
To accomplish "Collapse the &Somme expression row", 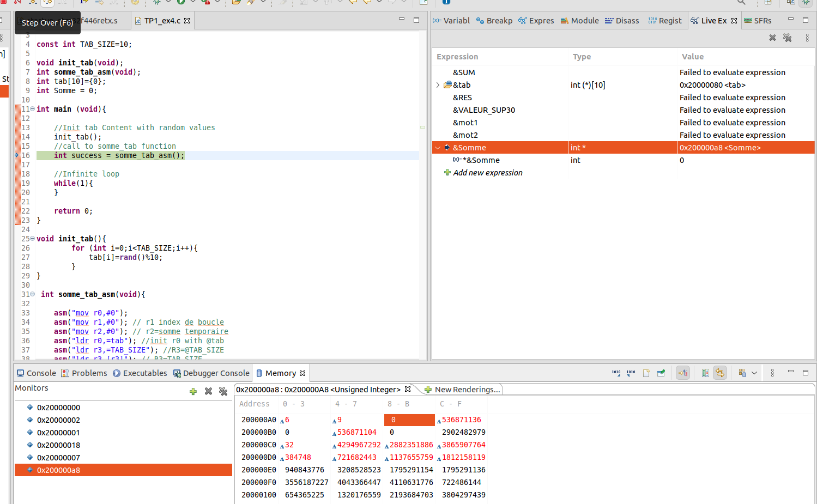I will (438, 148).
